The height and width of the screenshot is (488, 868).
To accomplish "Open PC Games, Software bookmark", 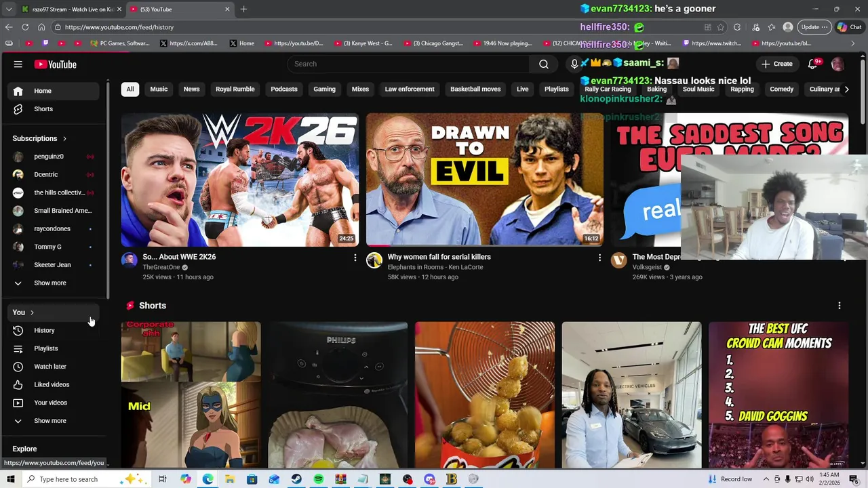I will pos(119,43).
